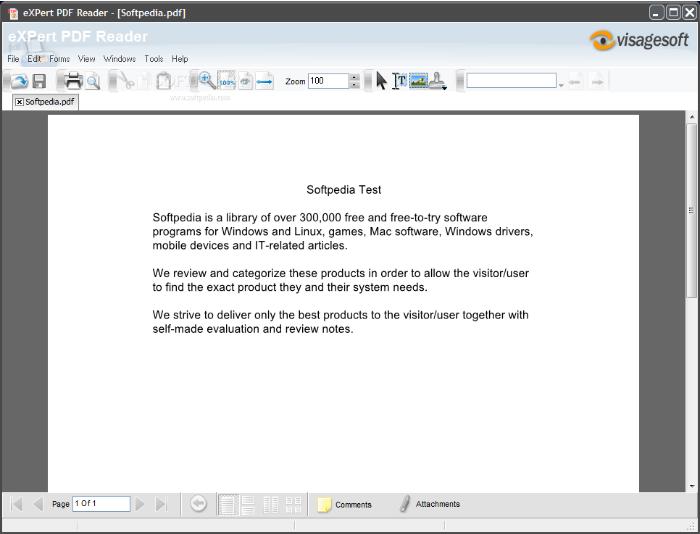700x534 pixels.
Task: Increase zoom with the up spinner arrow
Action: 354,77
